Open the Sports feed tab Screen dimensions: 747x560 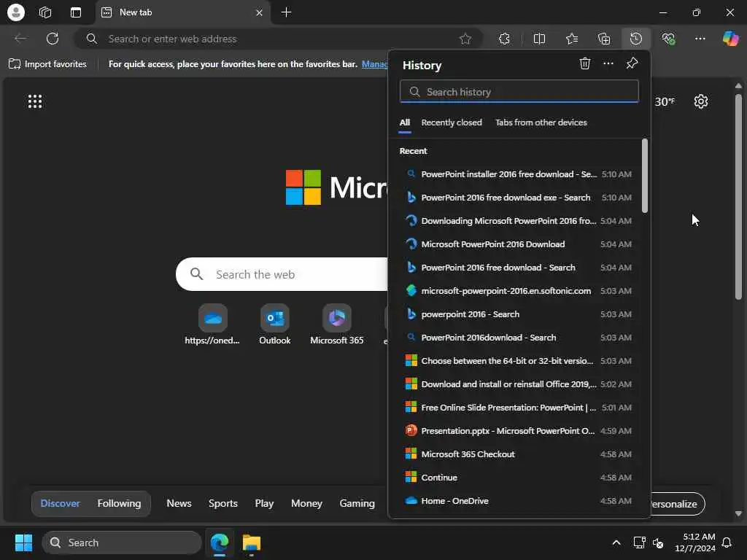223,503
